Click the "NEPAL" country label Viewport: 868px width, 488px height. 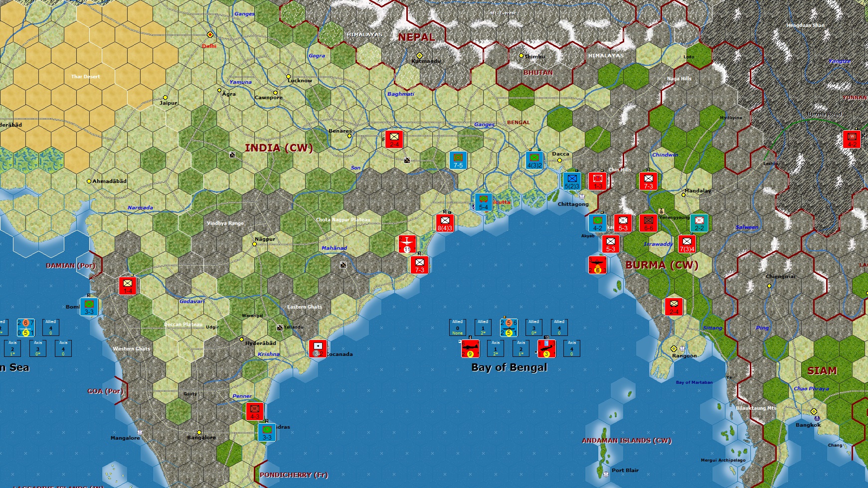[x=416, y=37]
